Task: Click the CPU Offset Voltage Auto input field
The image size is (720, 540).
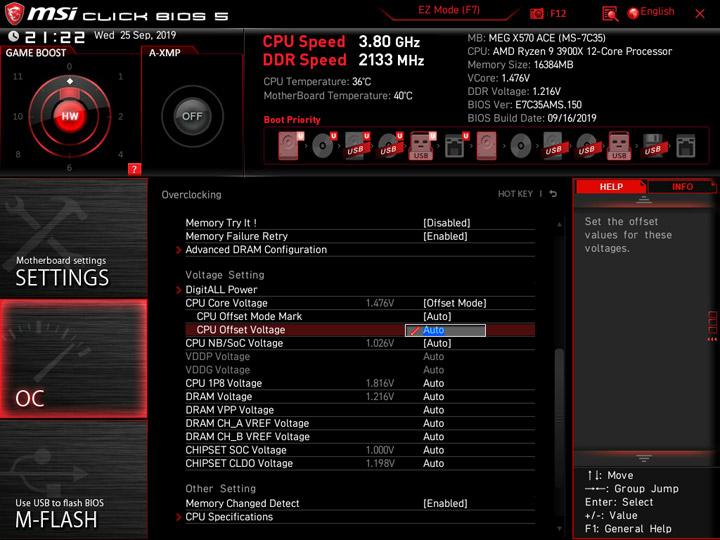Action: coord(445,330)
